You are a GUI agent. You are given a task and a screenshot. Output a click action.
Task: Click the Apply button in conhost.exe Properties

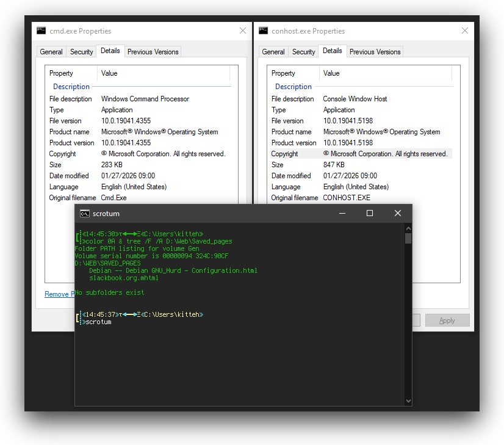pyautogui.click(x=447, y=320)
